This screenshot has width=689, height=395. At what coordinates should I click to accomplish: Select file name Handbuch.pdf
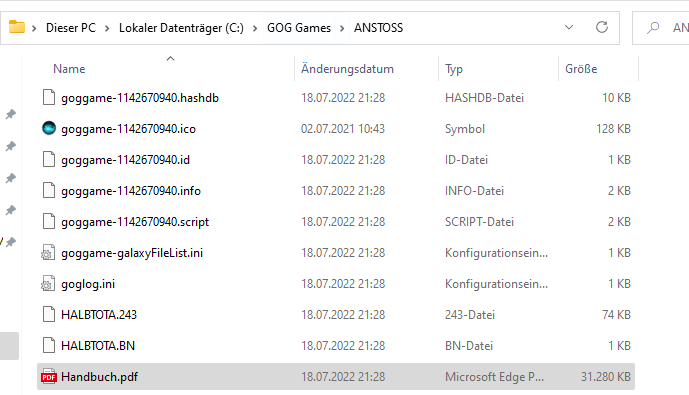click(x=99, y=377)
